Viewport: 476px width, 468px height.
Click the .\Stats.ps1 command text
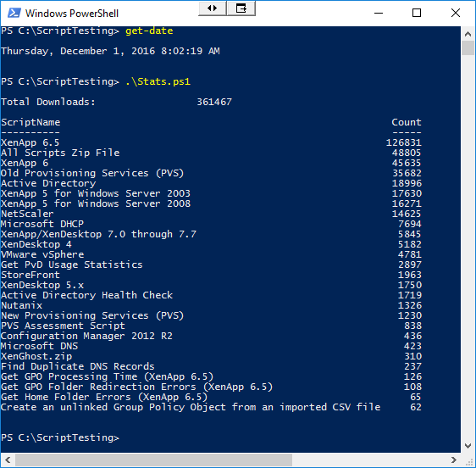click(x=158, y=81)
